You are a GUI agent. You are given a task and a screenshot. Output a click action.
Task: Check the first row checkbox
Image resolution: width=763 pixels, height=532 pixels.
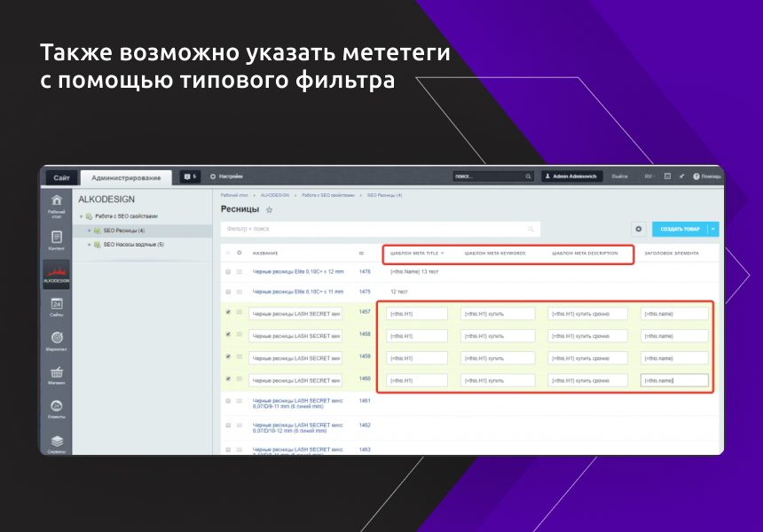226,272
